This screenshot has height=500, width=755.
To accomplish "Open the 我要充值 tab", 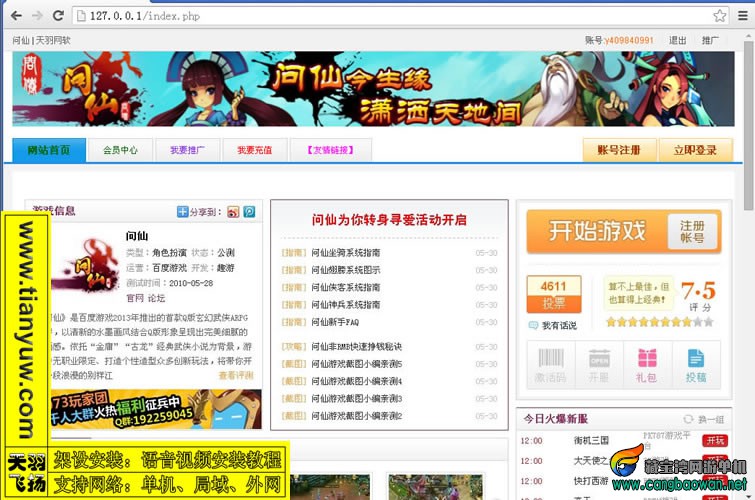I will (255, 150).
